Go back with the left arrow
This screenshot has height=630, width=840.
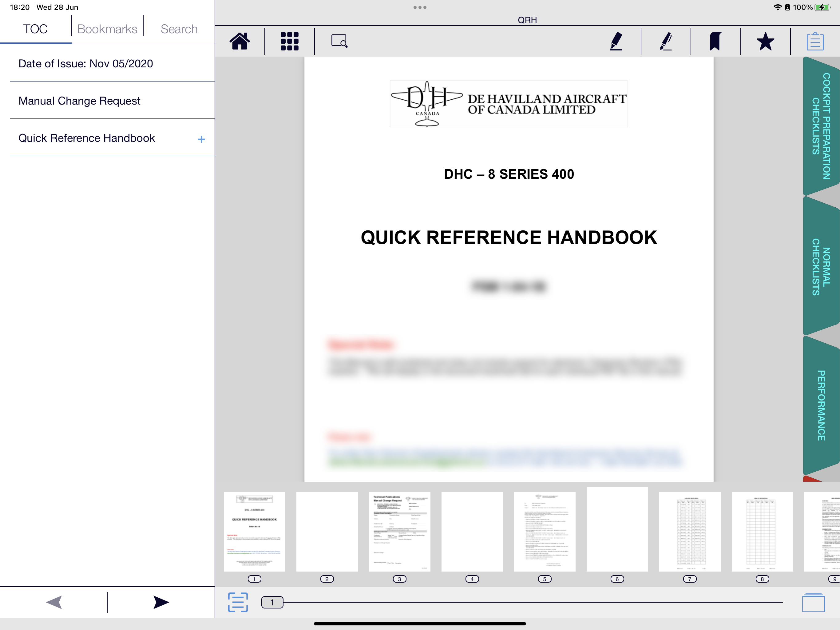(x=54, y=602)
